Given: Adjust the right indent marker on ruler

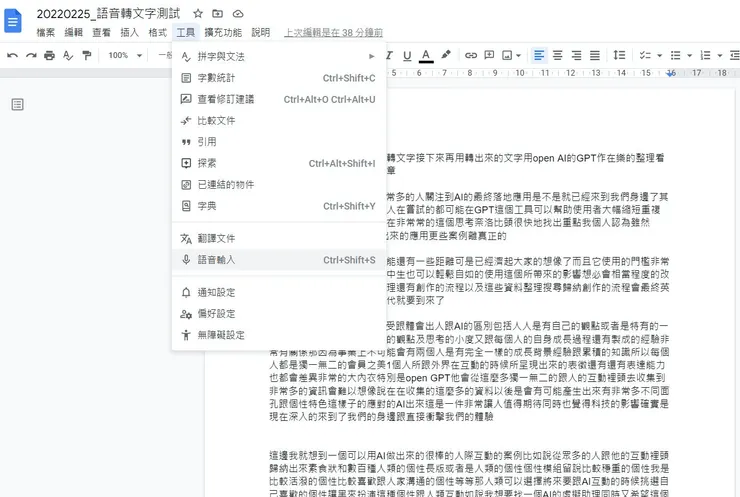Looking at the screenshot, I should tap(671, 73).
